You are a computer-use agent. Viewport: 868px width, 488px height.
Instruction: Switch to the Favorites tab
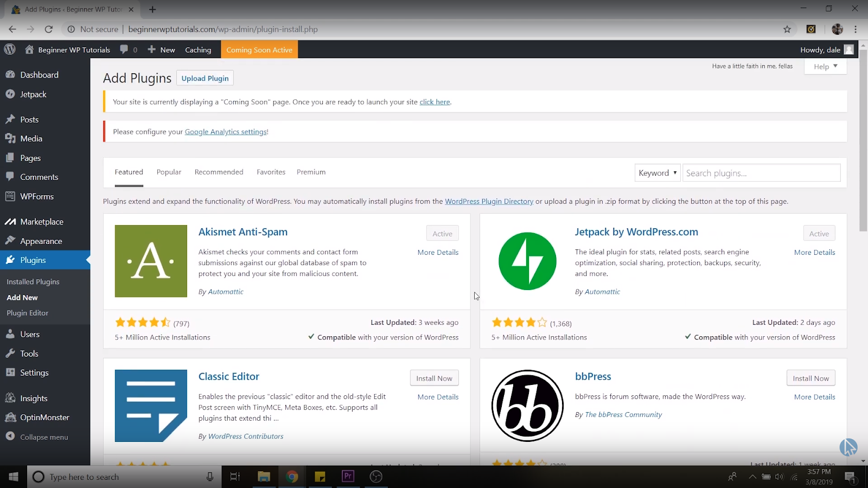pyautogui.click(x=271, y=172)
